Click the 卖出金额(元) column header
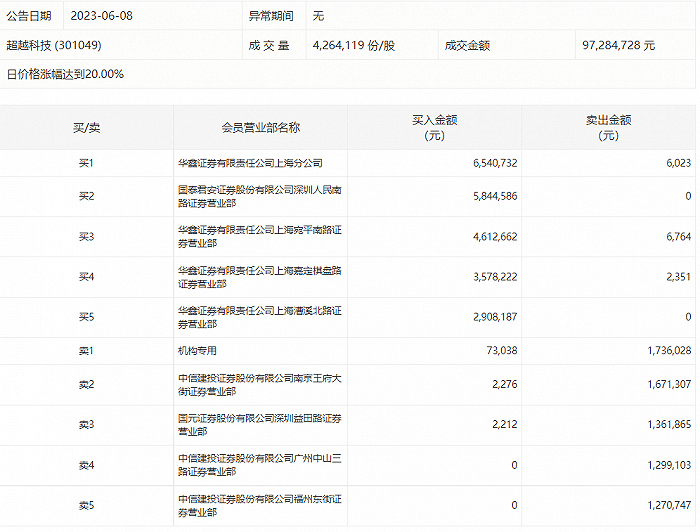 (608, 128)
